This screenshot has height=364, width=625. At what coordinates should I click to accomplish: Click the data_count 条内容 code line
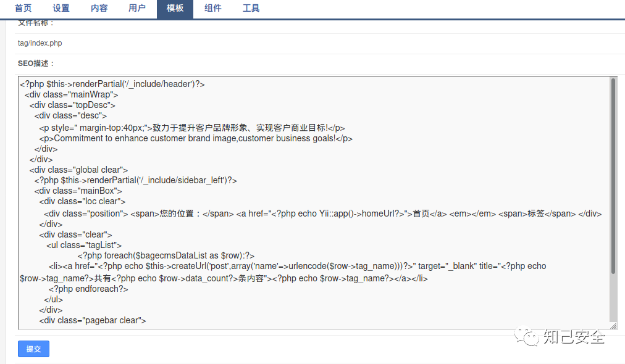pos(224,278)
